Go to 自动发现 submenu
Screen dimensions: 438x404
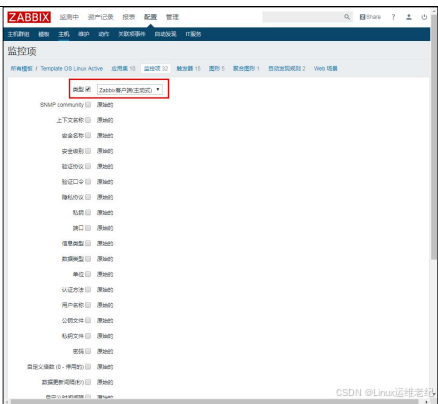point(165,34)
